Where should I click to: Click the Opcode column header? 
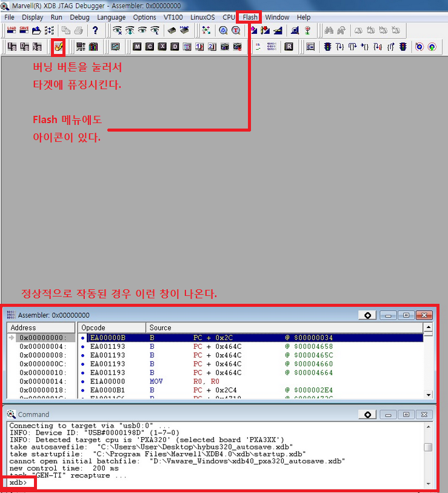112,327
